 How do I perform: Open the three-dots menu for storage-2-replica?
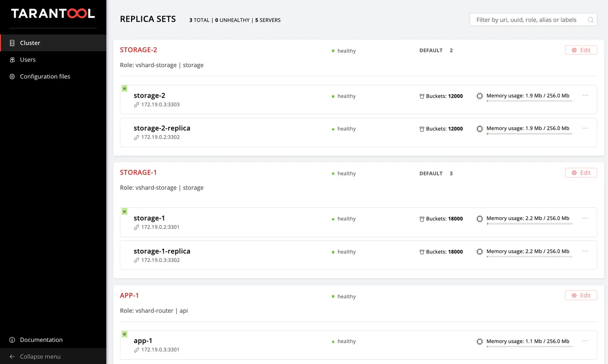(585, 128)
